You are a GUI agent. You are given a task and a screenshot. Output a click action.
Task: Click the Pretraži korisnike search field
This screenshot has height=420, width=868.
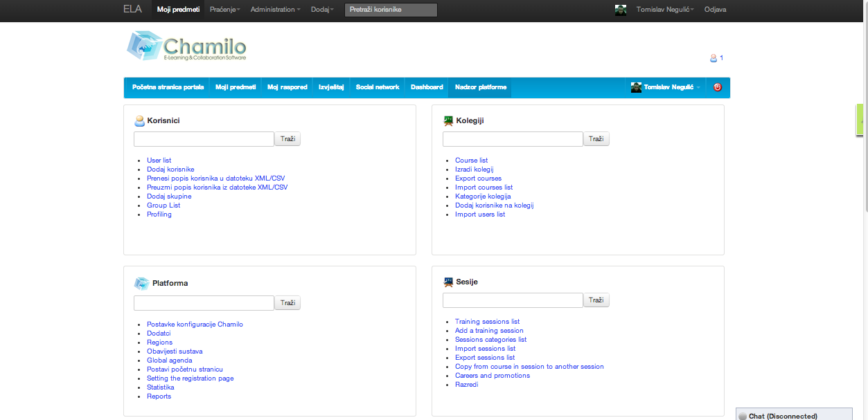pyautogui.click(x=391, y=10)
